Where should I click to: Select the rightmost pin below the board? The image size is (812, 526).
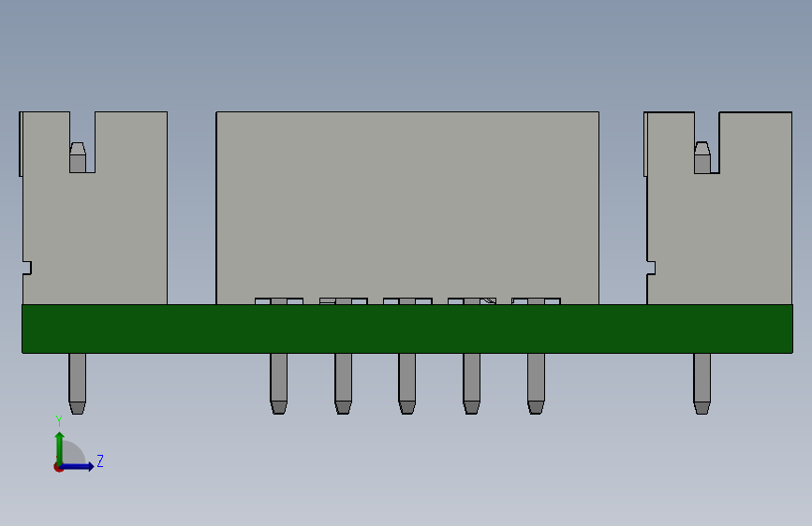[x=701, y=384]
